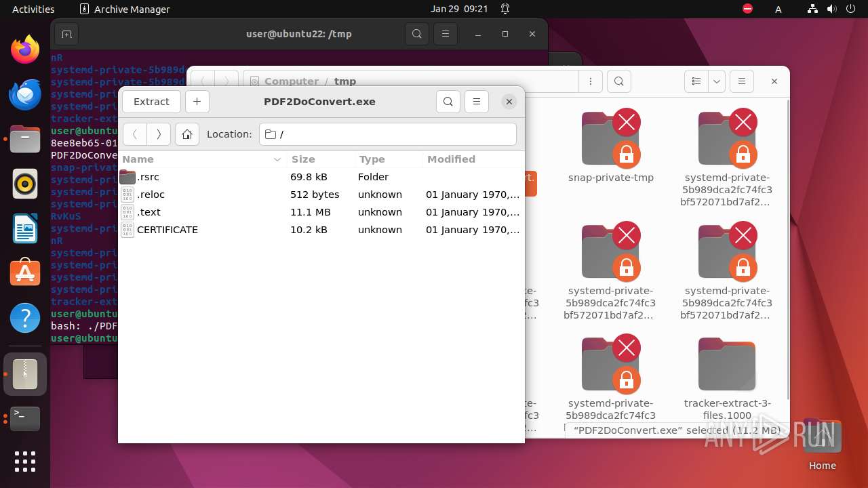Close the Files window
The width and height of the screenshot is (868, 488).
point(774,81)
